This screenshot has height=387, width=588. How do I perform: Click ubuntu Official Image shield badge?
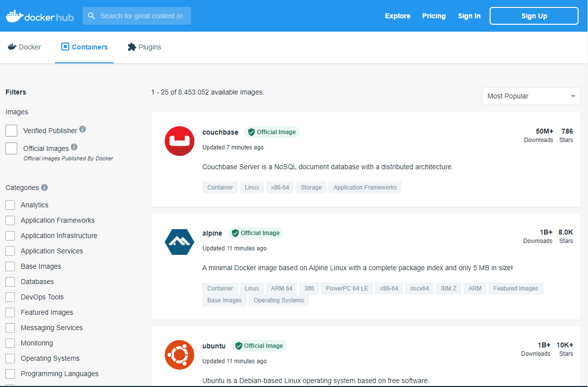click(x=259, y=346)
